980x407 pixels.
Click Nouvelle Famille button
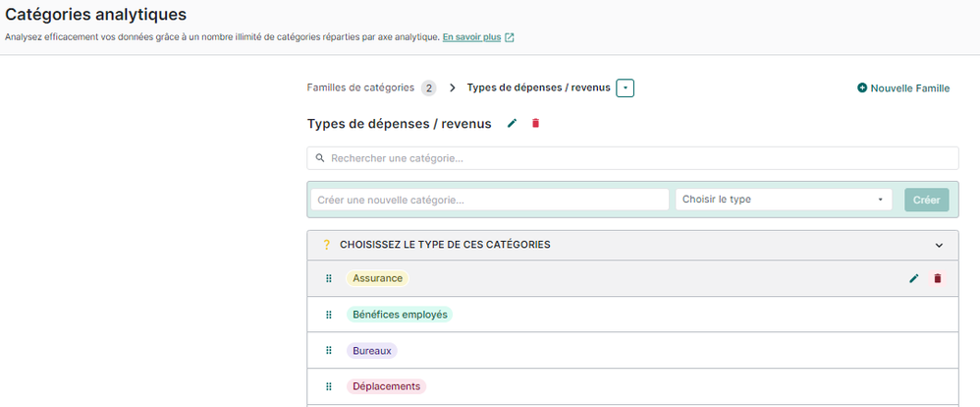point(902,88)
